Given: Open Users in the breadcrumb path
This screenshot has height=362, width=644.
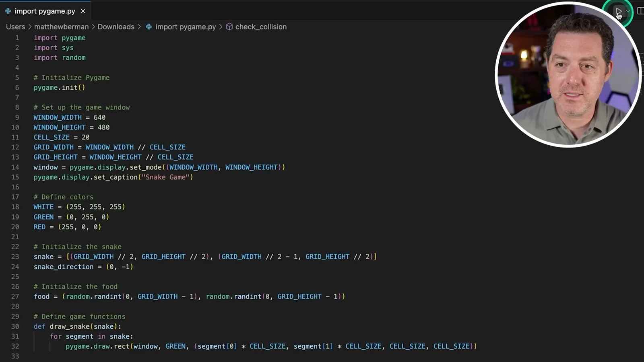Looking at the screenshot, I should click(15, 27).
